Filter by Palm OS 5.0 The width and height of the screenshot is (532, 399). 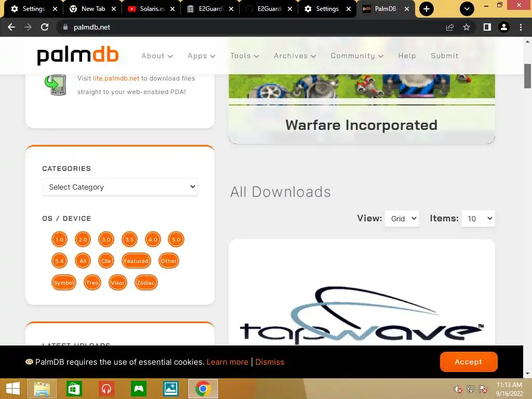(x=176, y=240)
